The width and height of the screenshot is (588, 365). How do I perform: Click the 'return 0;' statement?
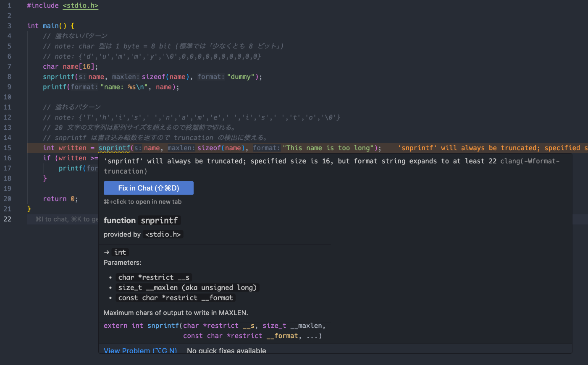tap(60, 199)
